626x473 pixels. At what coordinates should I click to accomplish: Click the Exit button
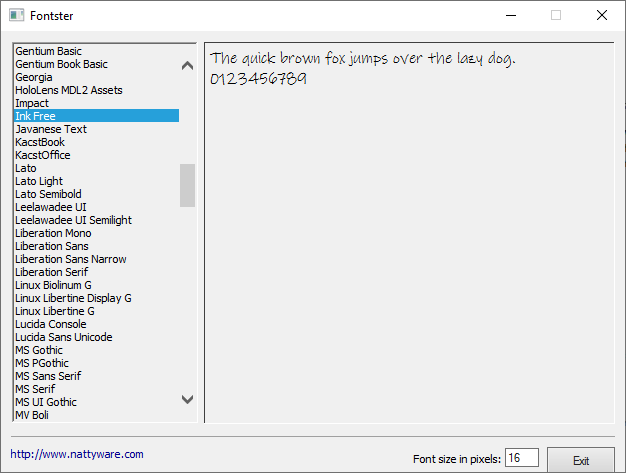(580, 460)
